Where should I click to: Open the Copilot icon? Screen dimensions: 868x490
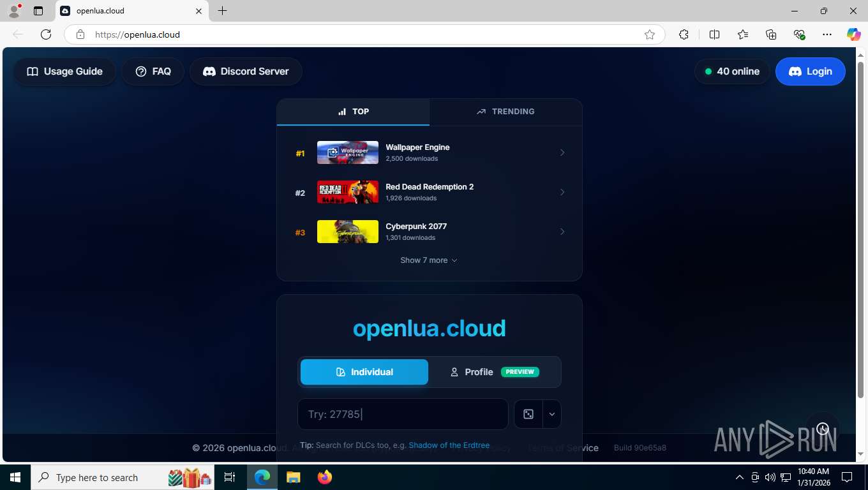pos(854,34)
